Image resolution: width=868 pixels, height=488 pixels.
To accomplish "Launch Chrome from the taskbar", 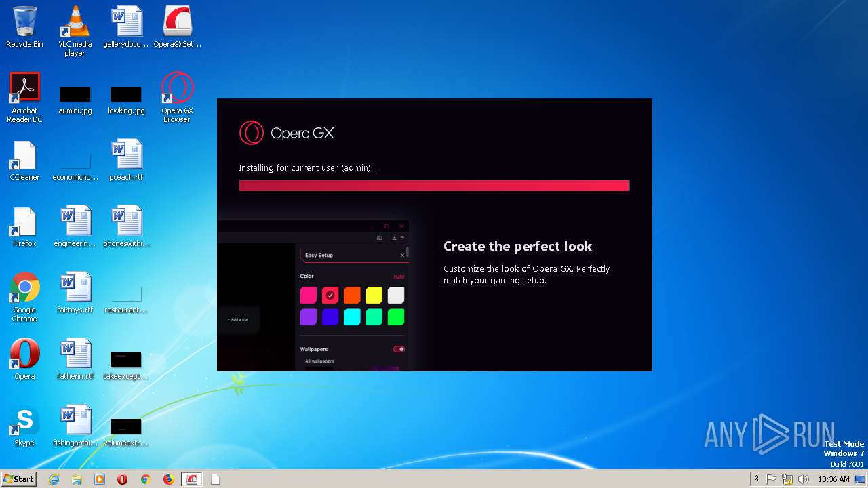I will point(145,479).
